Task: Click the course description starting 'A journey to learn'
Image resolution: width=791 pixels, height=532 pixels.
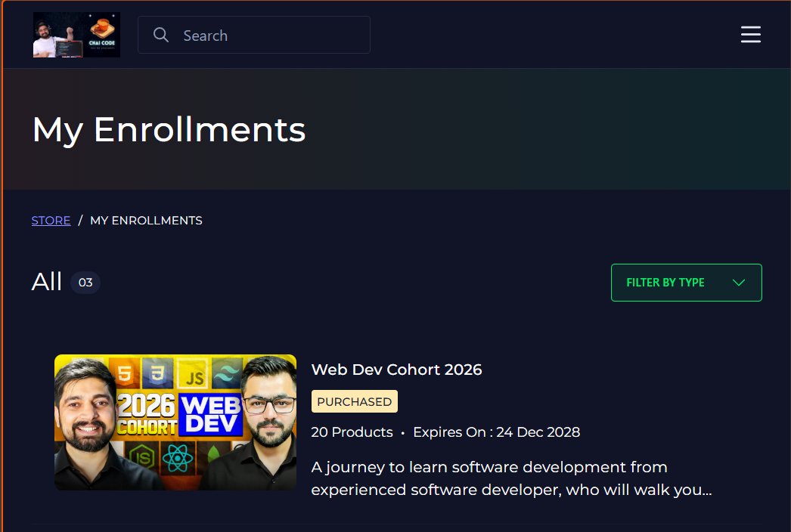Action: click(x=511, y=478)
